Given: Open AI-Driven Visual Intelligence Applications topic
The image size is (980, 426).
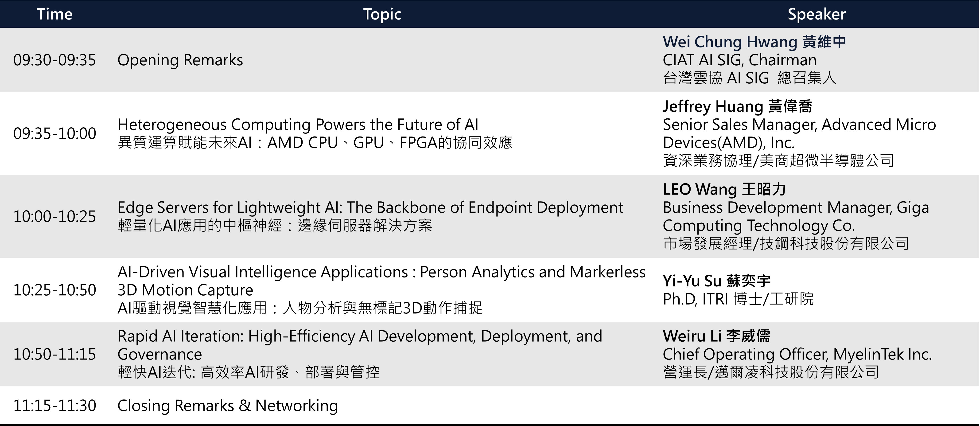Looking at the screenshot, I should pyautogui.click(x=381, y=273).
